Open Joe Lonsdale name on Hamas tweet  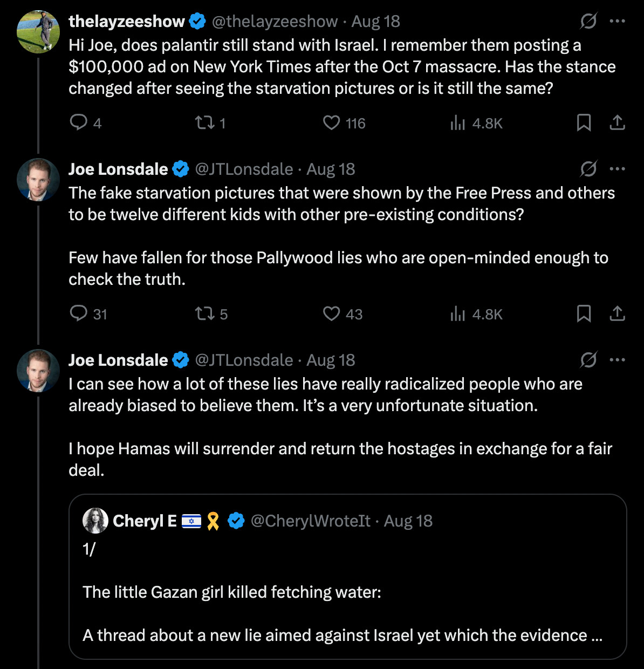118,360
